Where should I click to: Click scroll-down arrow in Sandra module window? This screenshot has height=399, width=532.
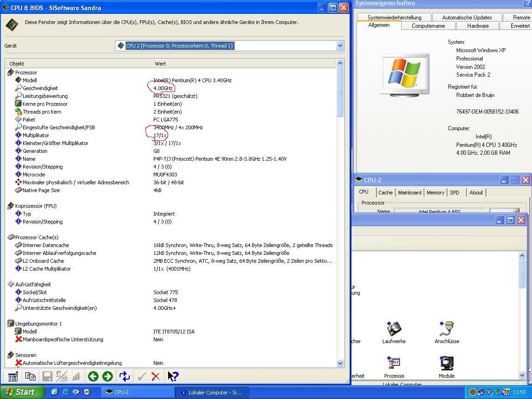point(522,375)
